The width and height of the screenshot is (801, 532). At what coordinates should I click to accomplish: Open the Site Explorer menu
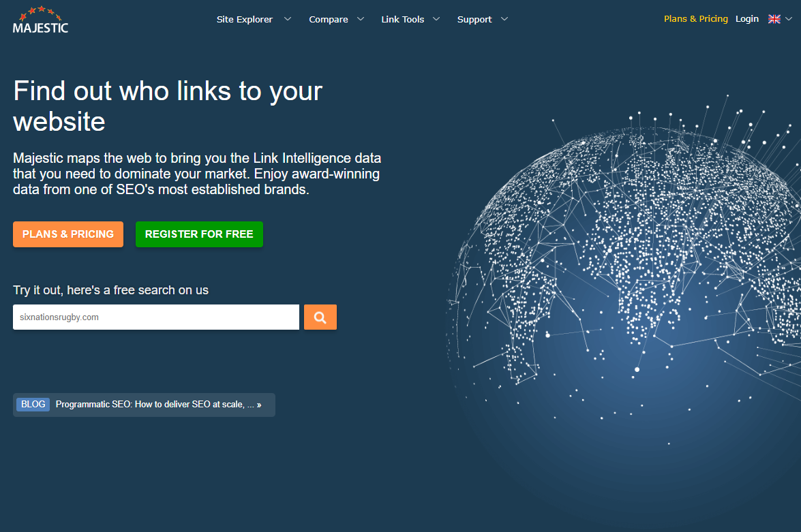tap(244, 19)
